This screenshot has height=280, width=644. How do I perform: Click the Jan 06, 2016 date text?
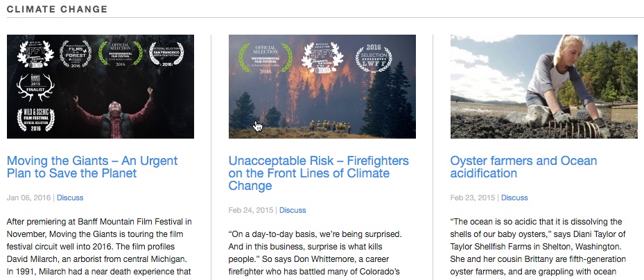pos(28,198)
